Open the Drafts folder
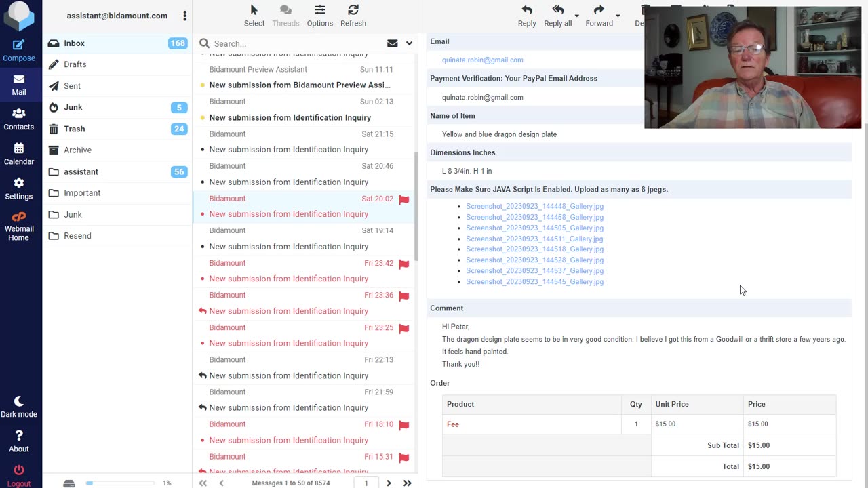Viewport: 868px width, 488px height. tap(117, 64)
